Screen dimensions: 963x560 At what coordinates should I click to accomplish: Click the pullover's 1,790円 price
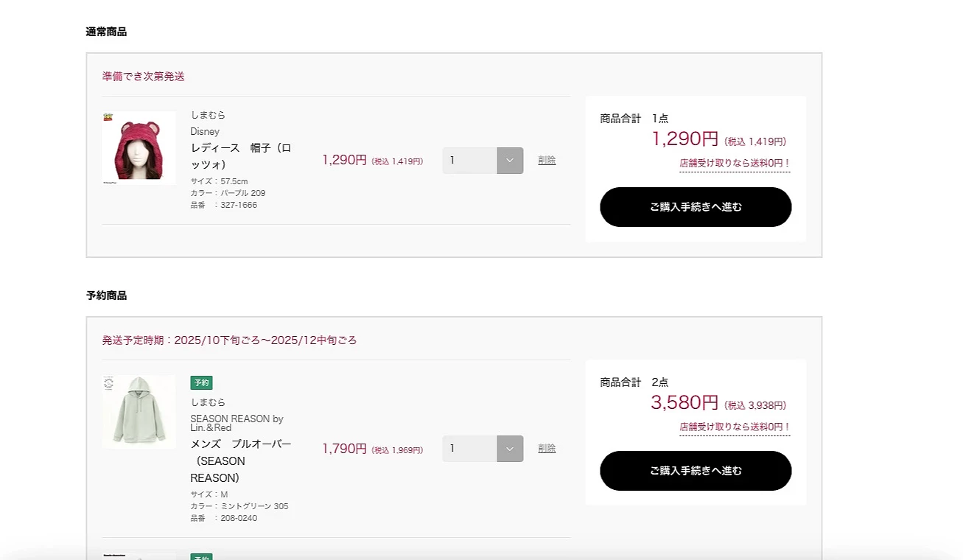(x=344, y=449)
